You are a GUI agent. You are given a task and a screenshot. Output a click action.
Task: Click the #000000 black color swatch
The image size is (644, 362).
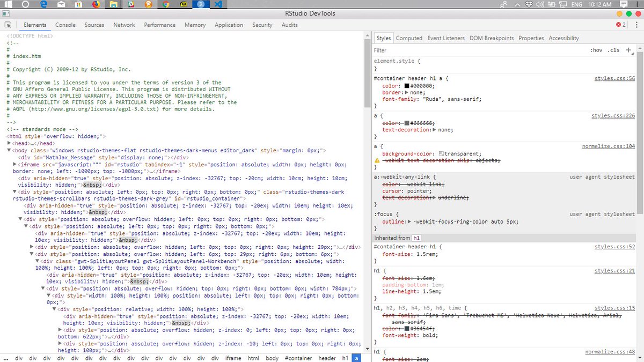407,86
